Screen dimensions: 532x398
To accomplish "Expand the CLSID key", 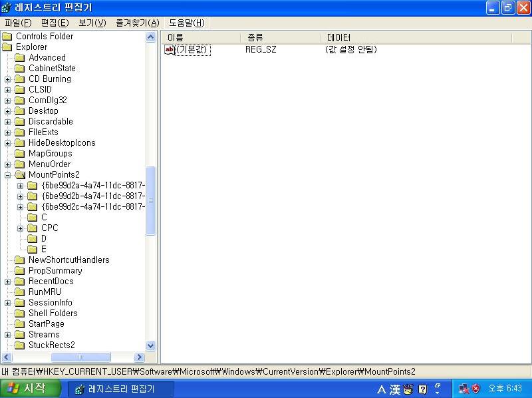I will pos(7,91).
